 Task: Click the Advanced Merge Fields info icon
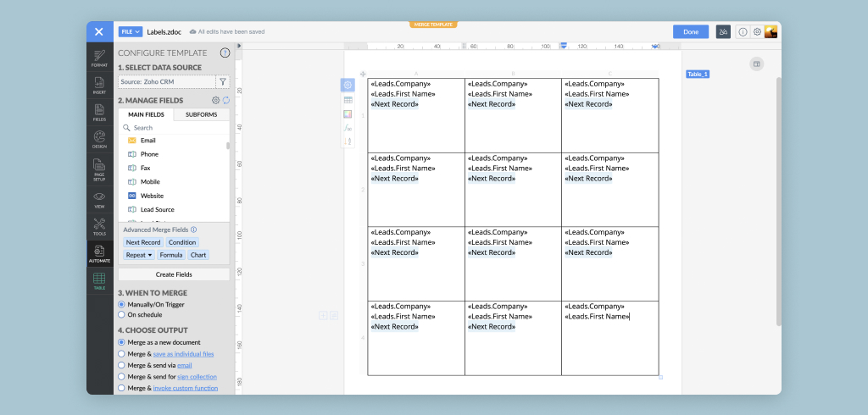[194, 230]
